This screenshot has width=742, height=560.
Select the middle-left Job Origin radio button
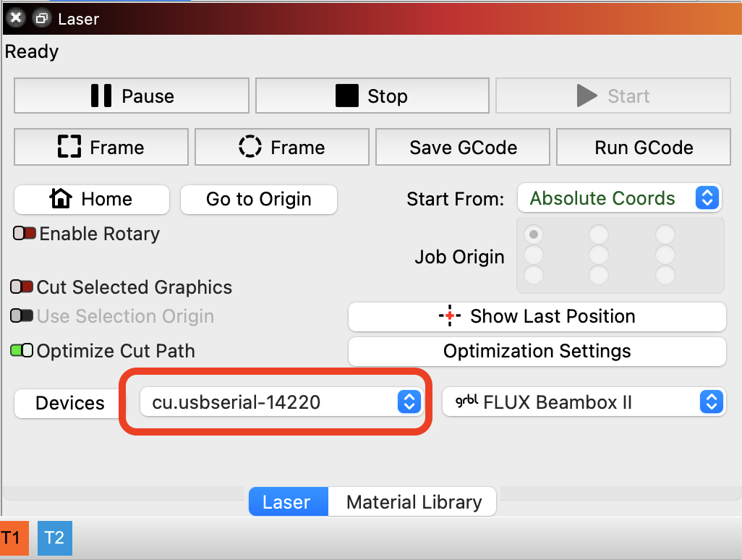coord(534,255)
